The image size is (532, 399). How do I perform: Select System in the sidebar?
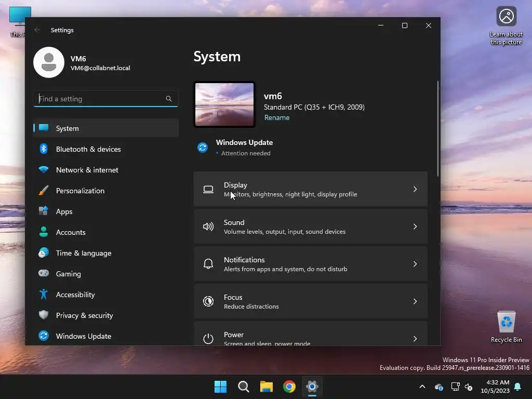106,128
